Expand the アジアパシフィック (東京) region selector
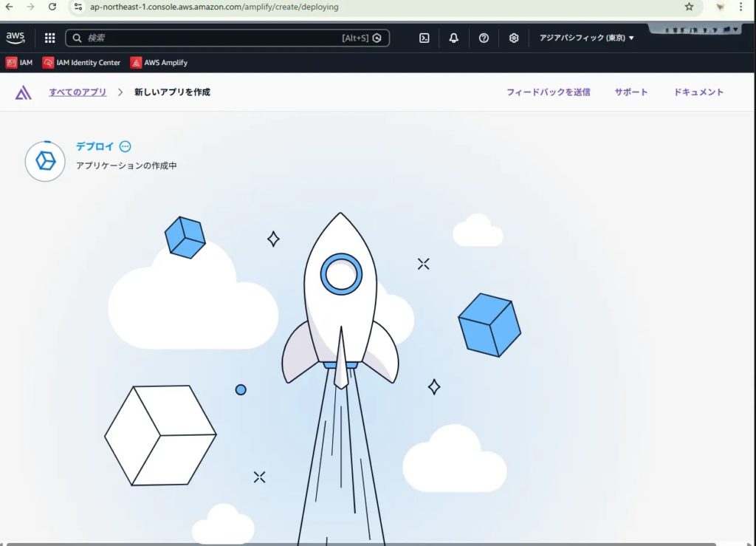Image resolution: width=756 pixels, height=546 pixels. point(586,38)
